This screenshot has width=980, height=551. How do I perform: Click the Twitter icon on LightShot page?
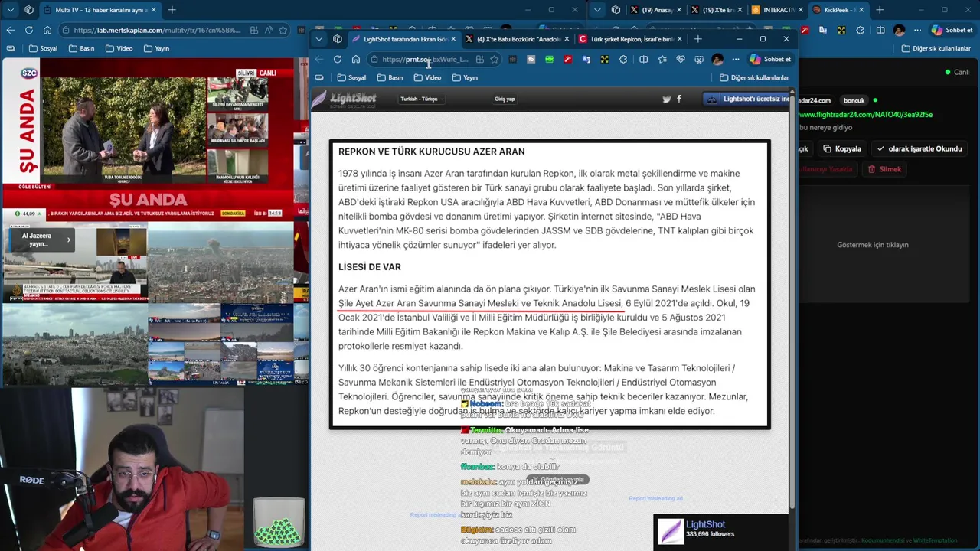click(x=666, y=99)
